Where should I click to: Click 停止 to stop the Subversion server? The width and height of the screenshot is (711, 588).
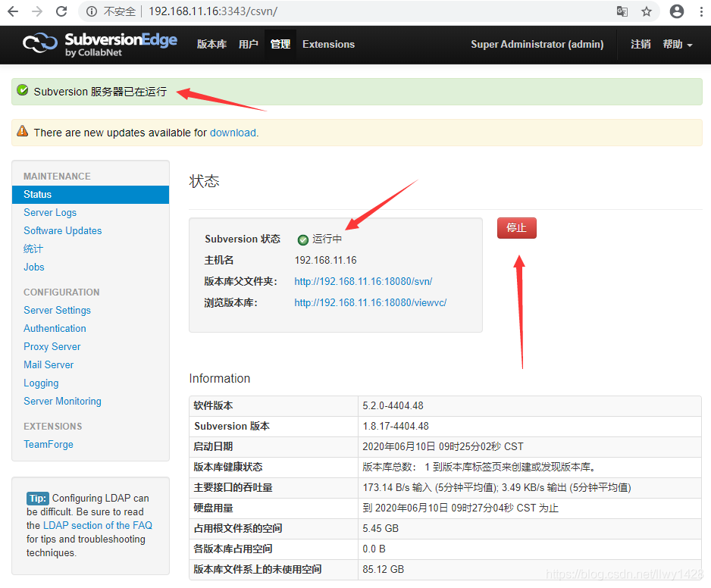click(516, 227)
